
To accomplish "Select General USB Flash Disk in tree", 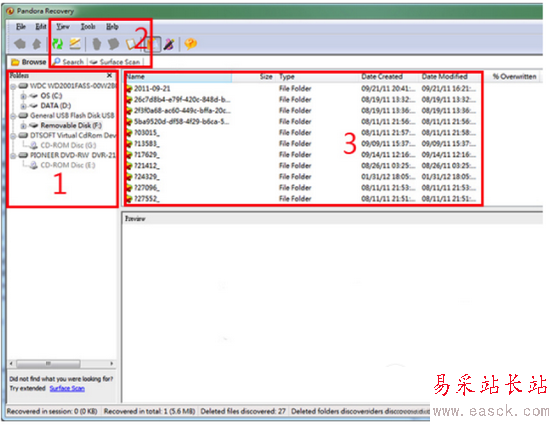I will coord(72,115).
